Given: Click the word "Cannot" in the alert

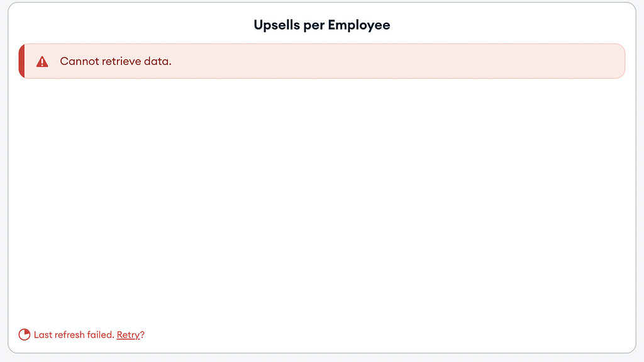Looking at the screenshot, I should (79, 61).
